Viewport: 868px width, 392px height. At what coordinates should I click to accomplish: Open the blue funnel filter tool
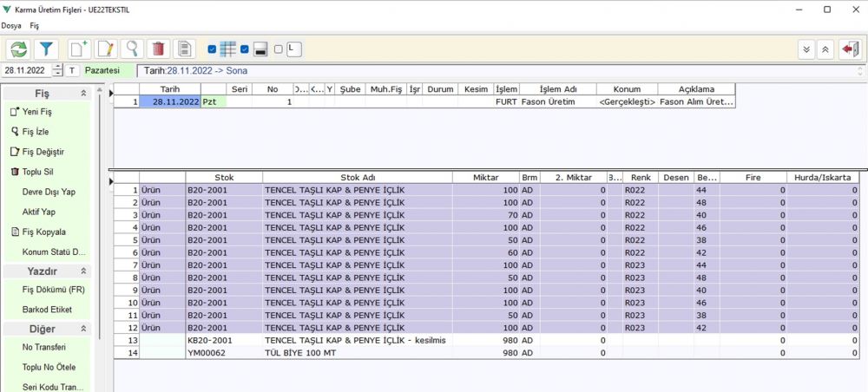click(x=47, y=49)
